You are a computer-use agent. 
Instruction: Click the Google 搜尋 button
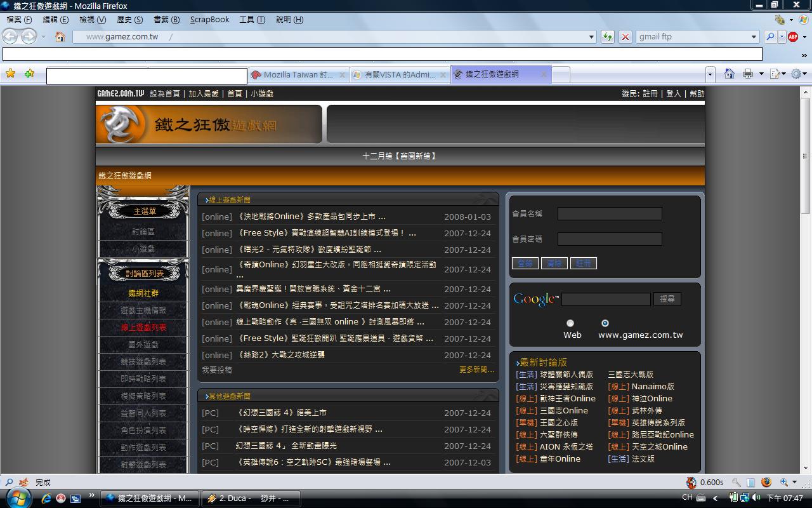(667, 298)
